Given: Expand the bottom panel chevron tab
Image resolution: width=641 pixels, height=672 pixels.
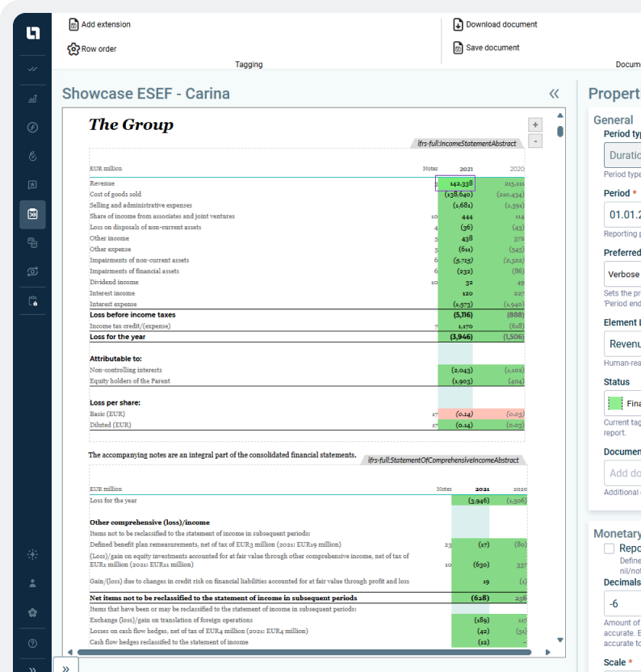Looking at the screenshot, I should 65,667.
